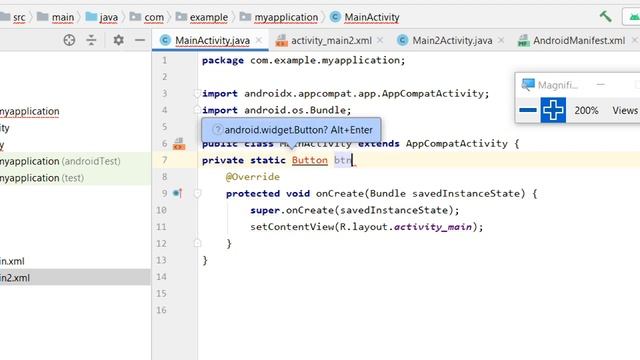The width and height of the screenshot is (640, 360).
Task: Open the Magnifier Views menu
Action: pos(624,110)
